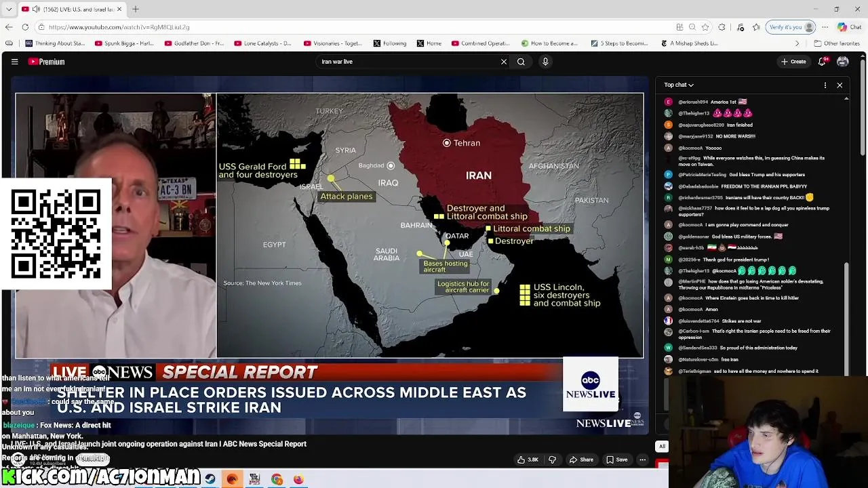The width and height of the screenshot is (868, 488).
Task: Open Lone Catalysts bookmark
Action: [263, 43]
